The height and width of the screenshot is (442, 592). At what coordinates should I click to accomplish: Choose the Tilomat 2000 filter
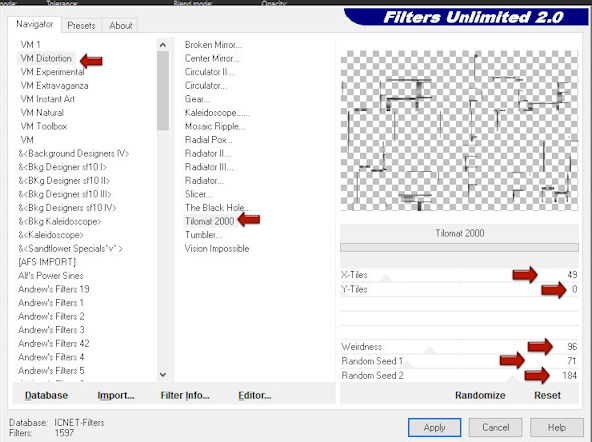[210, 221]
